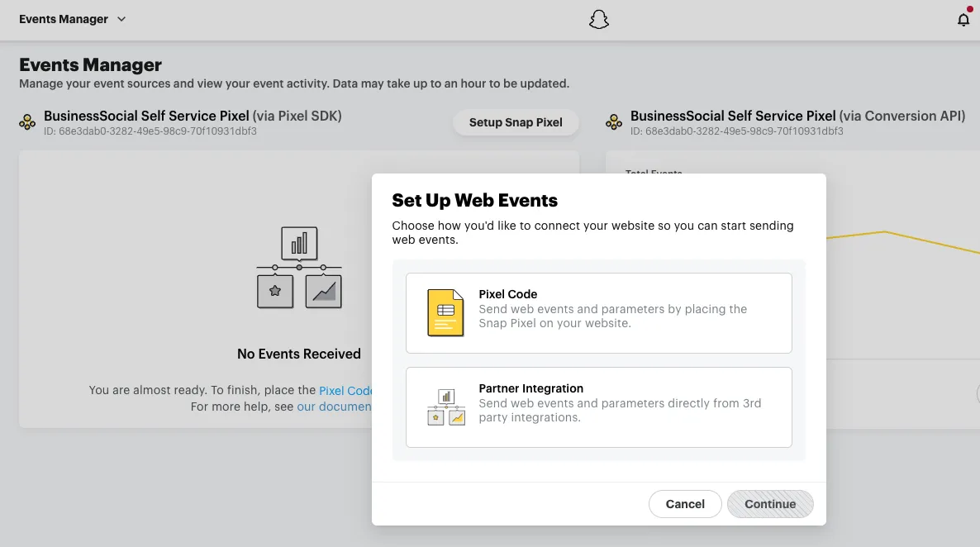Cancel the Set Up Web Events dialog
Viewport: 980px width, 547px height.
pos(685,504)
